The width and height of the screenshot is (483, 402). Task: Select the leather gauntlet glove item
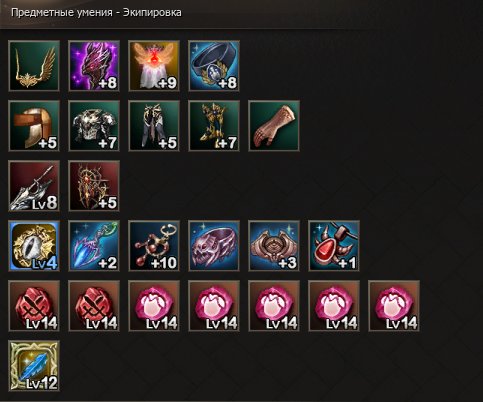tap(274, 126)
